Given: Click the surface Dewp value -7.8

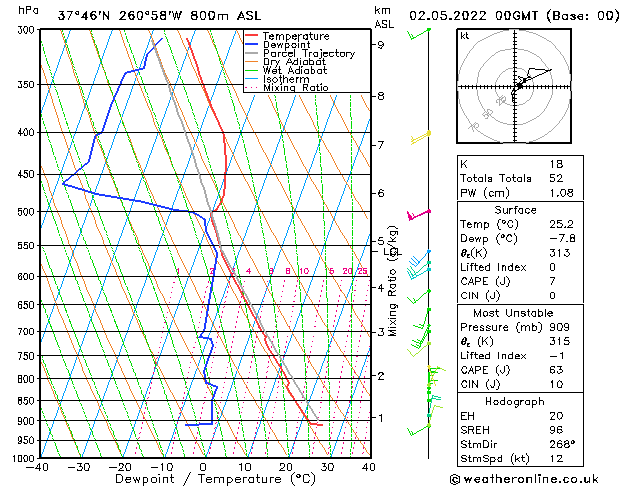Looking at the screenshot, I should click(x=562, y=239).
